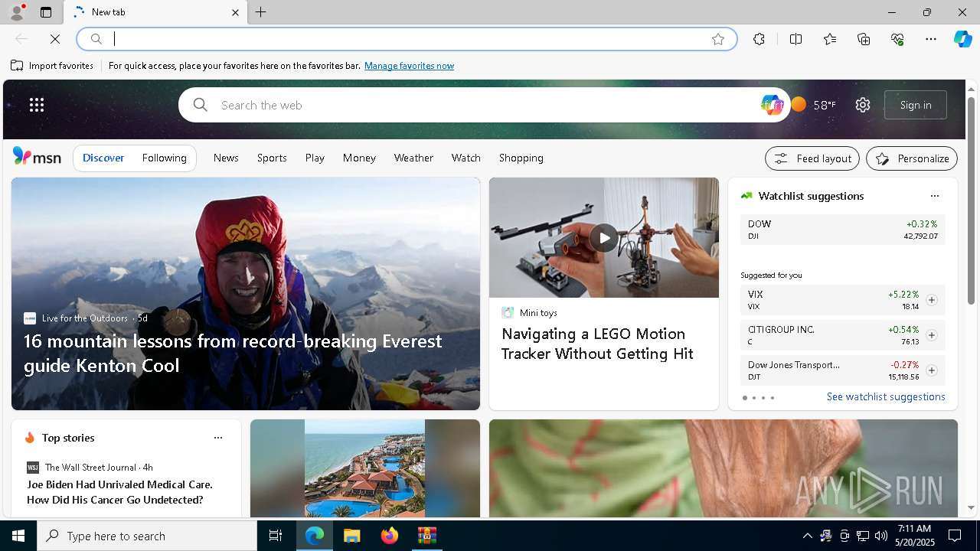The height and width of the screenshot is (551, 980).
Task: Open the Copilot sidebar icon
Action: pyautogui.click(x=963, y=39)
